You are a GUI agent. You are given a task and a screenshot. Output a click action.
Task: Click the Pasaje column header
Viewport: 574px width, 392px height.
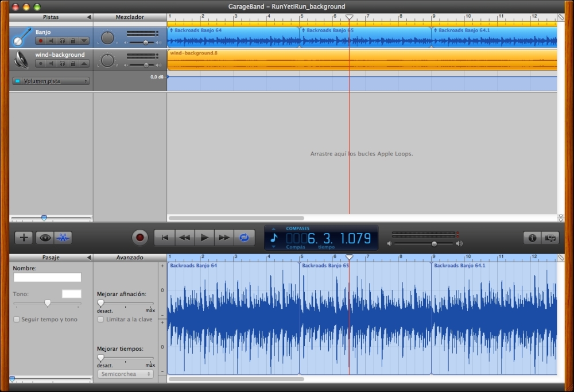click(51, 258)
